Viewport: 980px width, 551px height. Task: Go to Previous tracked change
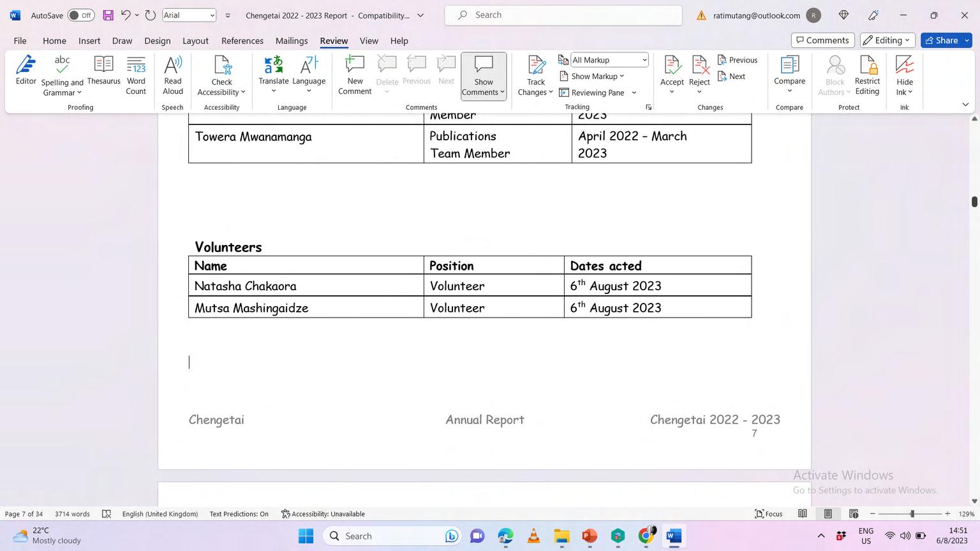[x=738, y=60]
